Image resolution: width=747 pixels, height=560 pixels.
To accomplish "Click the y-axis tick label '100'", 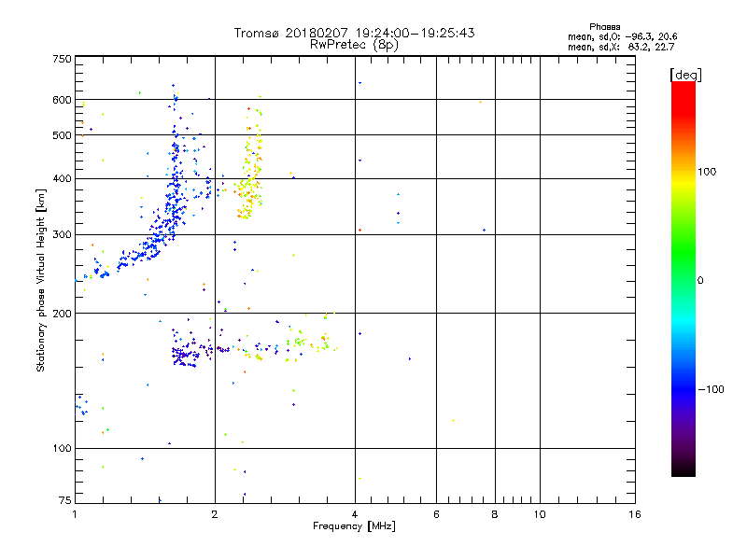I will click(62, 448).
